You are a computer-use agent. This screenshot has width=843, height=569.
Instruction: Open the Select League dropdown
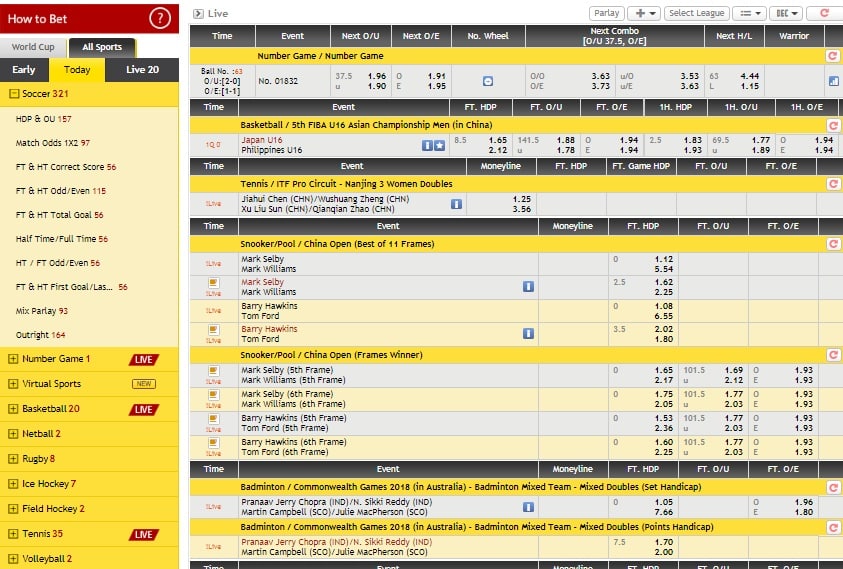tap(696, 13)
